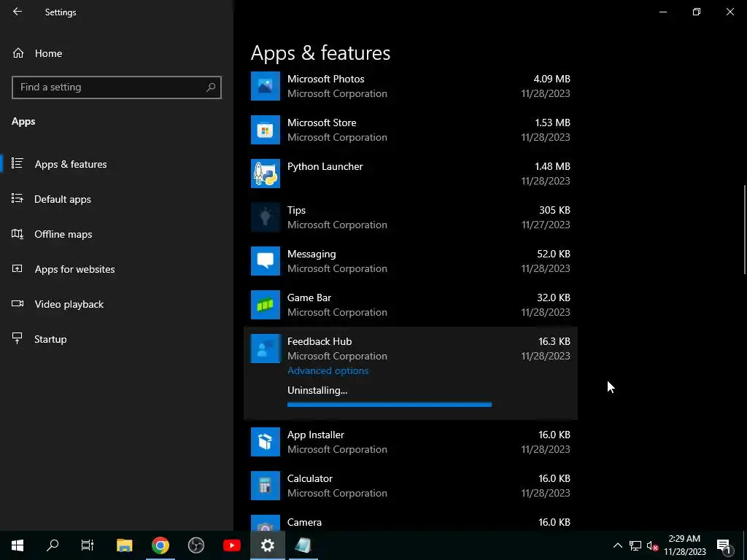
Task: Click the Microsoft Store app icon
Action: tap(266, 130)
